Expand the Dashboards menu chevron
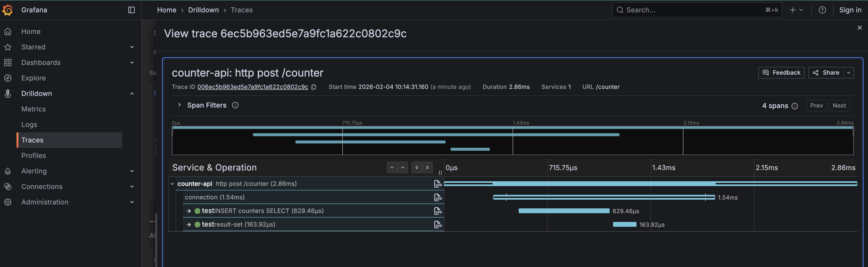Screen dimensions: 868x267 (x=132, y=63)
